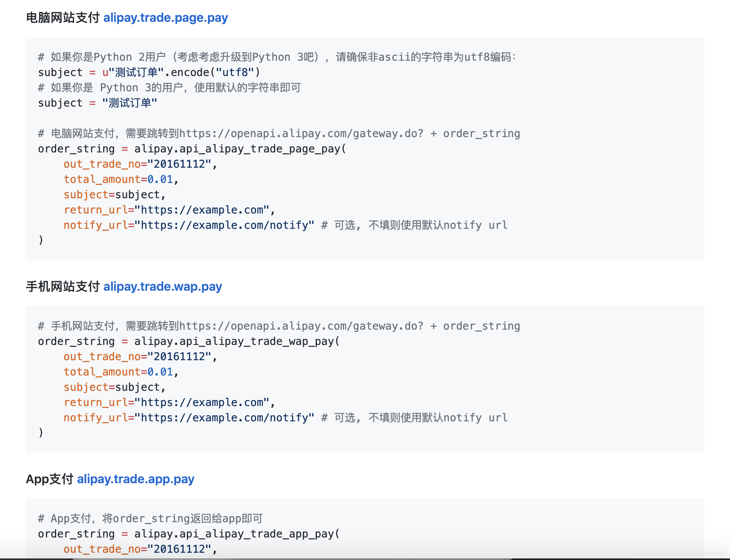Click 'notify_url' line in the page_pay block
The width and height of the screenshot is (730, 560).
tap(286, 225)
